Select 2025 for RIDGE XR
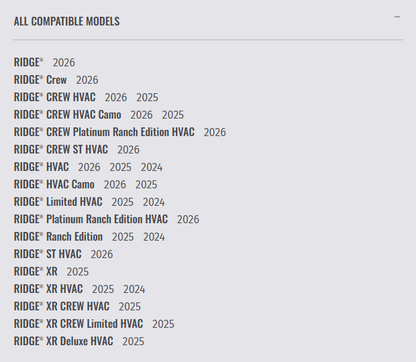Screen dimensions: 416x362 (x=78, y=272)
